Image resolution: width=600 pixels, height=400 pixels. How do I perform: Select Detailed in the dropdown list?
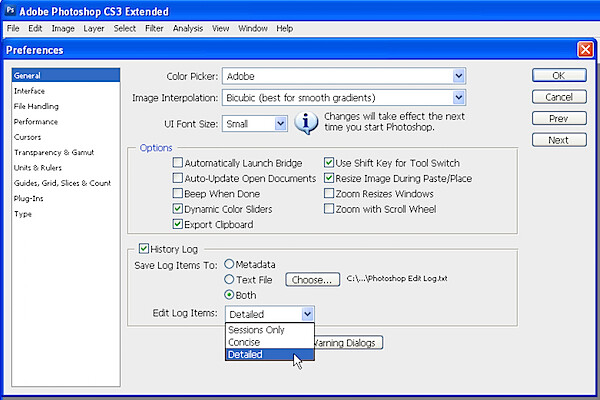(270, 354)
